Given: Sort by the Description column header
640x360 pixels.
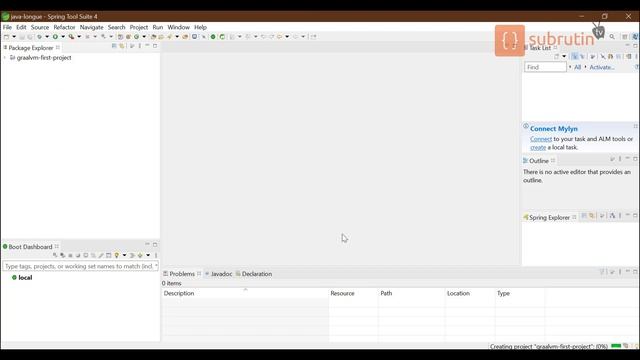Looking at the screenshot, I should pyautogui.click(x=245, y=293).
